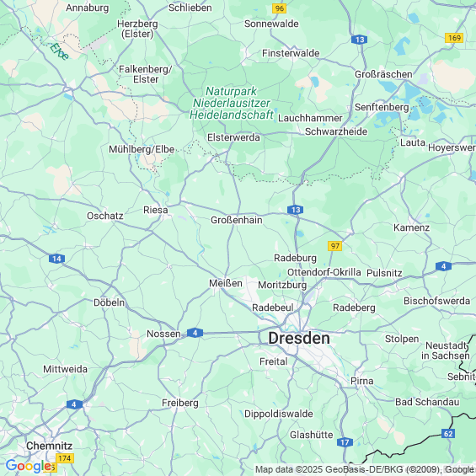Select the Riesa town label
Screen dimensions: 476x476
tap(155, 210)
